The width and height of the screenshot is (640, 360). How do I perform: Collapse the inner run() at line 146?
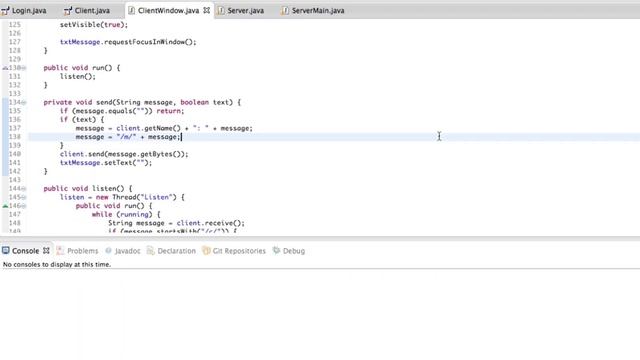tap(24, 206)
